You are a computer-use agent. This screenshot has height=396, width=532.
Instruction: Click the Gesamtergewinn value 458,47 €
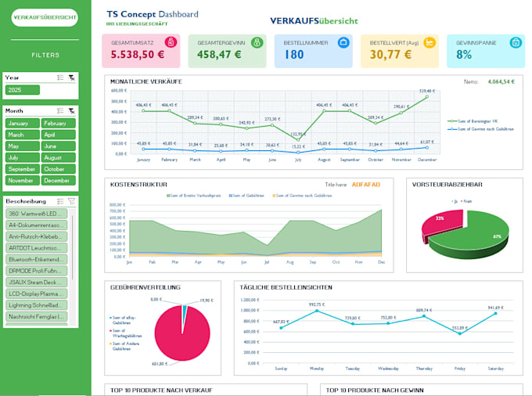219,55
